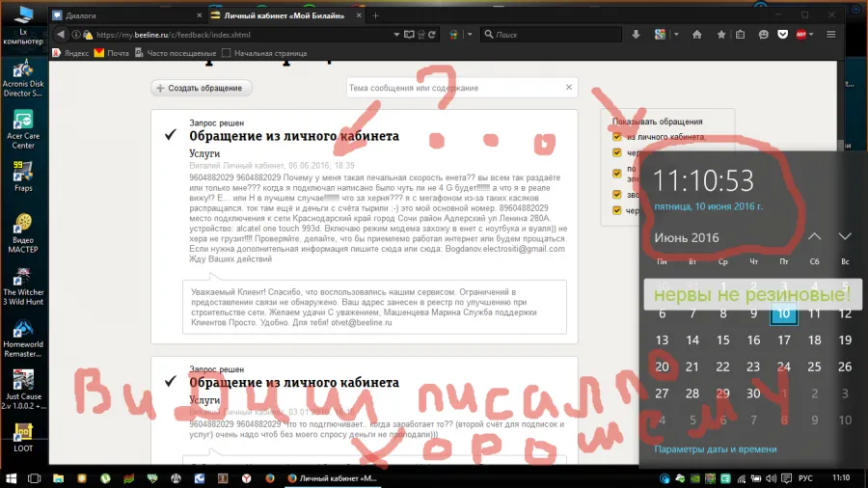Open volume speaker icon in tray
The height and width of the screenshot is (488, 868).
pos(772,478)
